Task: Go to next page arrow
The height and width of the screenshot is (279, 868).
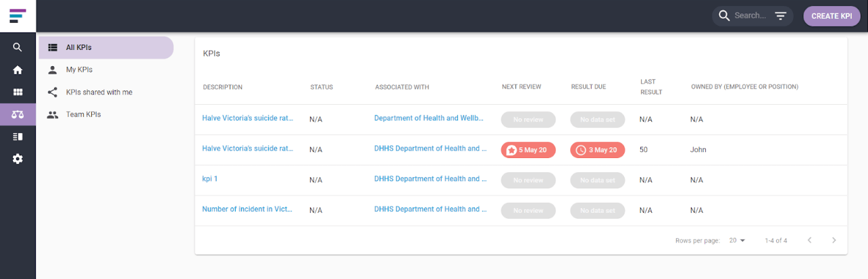Action: tap(834, 240)
